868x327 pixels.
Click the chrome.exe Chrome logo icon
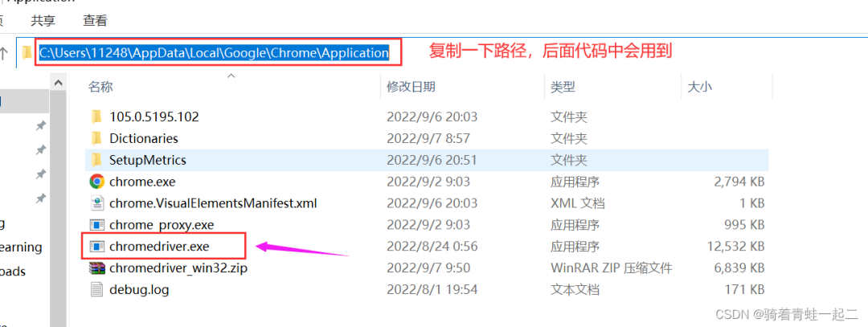tap(97, 181)
